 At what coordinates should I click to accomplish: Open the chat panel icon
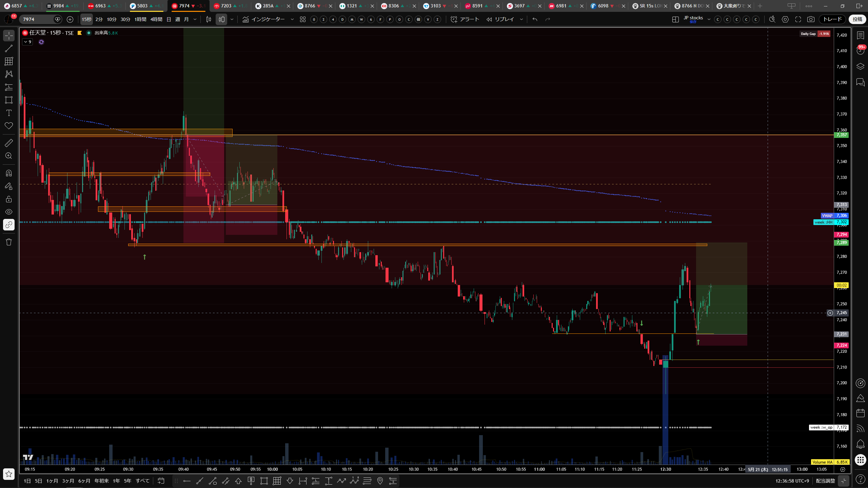pyautogui.click(x=861, y=82)
